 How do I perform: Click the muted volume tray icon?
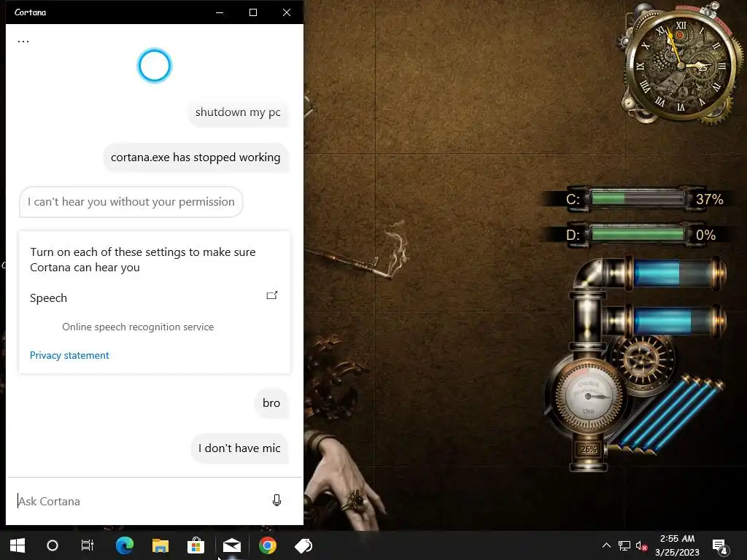[642, 545]
